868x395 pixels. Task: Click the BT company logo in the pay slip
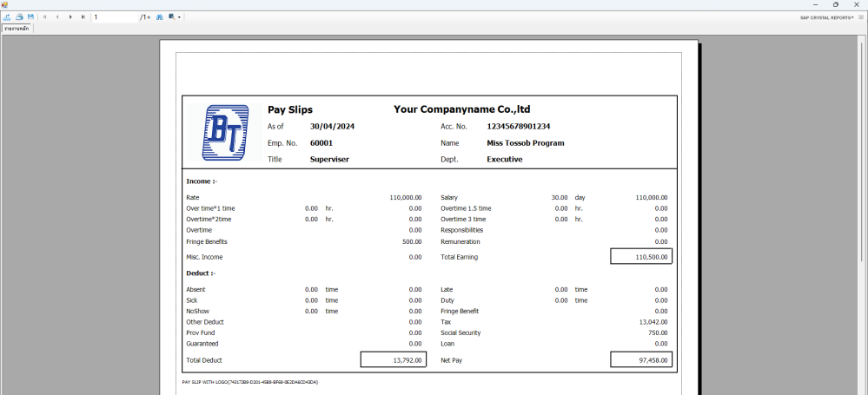(x=223, y=133)
